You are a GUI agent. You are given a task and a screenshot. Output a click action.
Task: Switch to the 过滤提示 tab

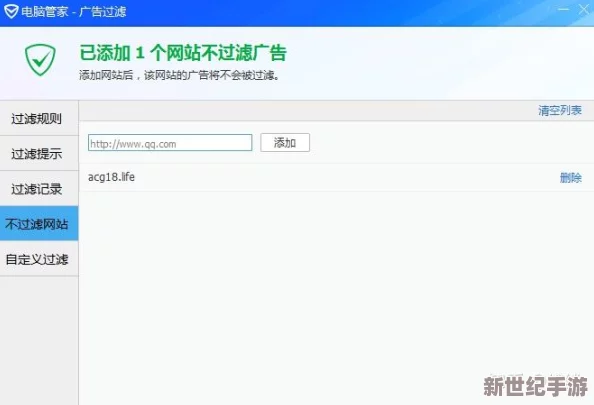coord(39,154)
